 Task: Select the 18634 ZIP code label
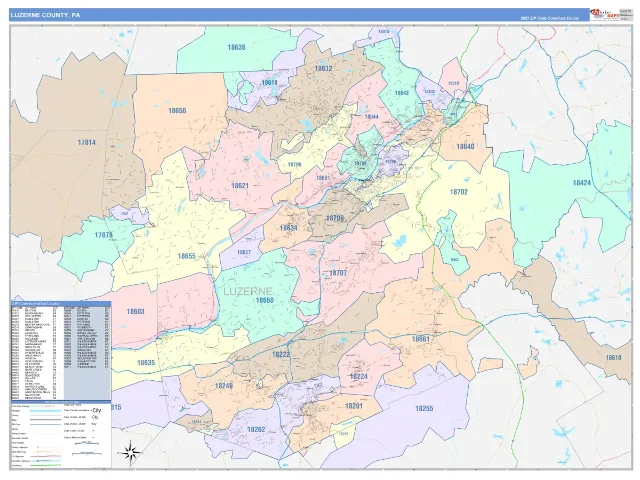[288, 228]
